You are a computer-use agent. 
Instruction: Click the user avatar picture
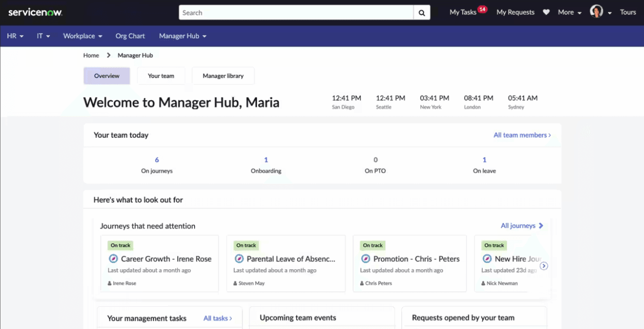(x=597, y=11)
